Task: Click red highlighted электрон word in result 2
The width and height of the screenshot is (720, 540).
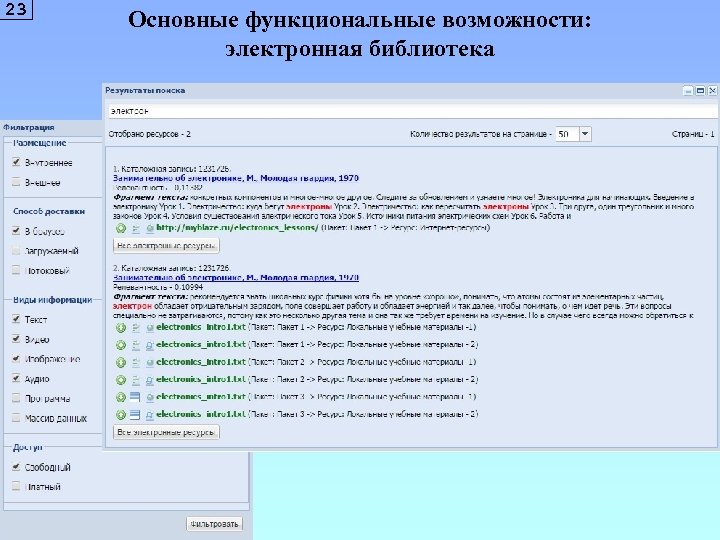Action: (x=132, y=306)
